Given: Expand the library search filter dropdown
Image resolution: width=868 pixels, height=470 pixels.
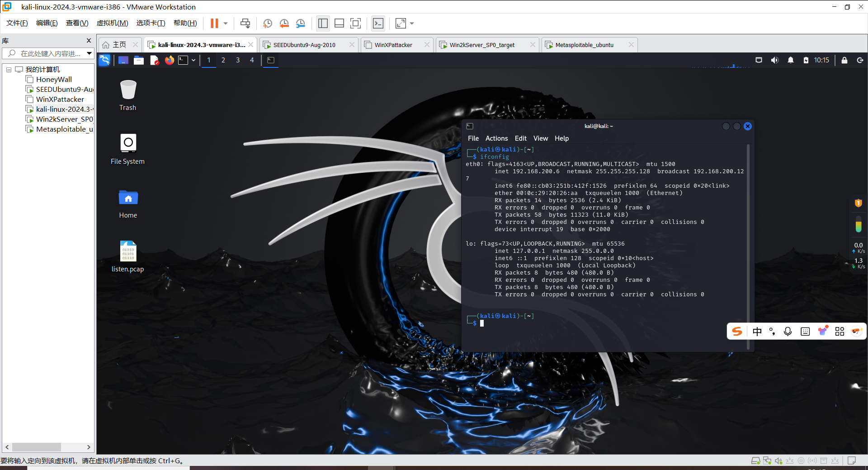Looking at the screenshot, I should click(x=89, y=53).
